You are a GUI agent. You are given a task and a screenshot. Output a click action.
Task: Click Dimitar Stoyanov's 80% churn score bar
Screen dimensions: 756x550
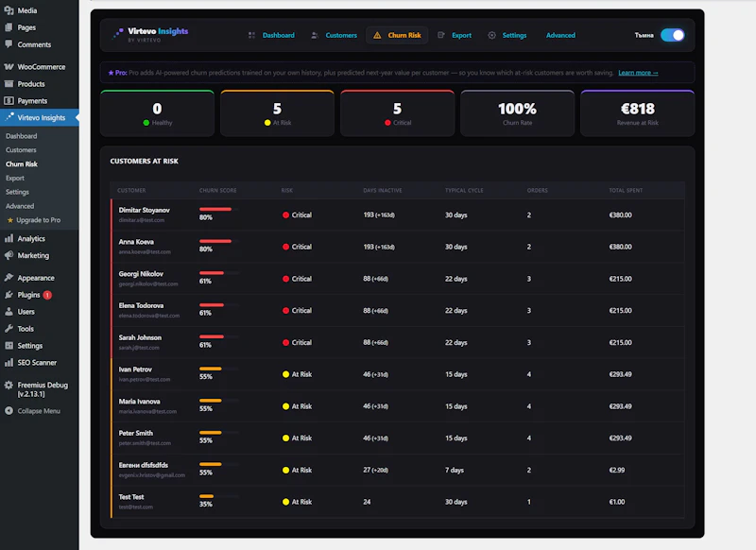coord(219,209)
